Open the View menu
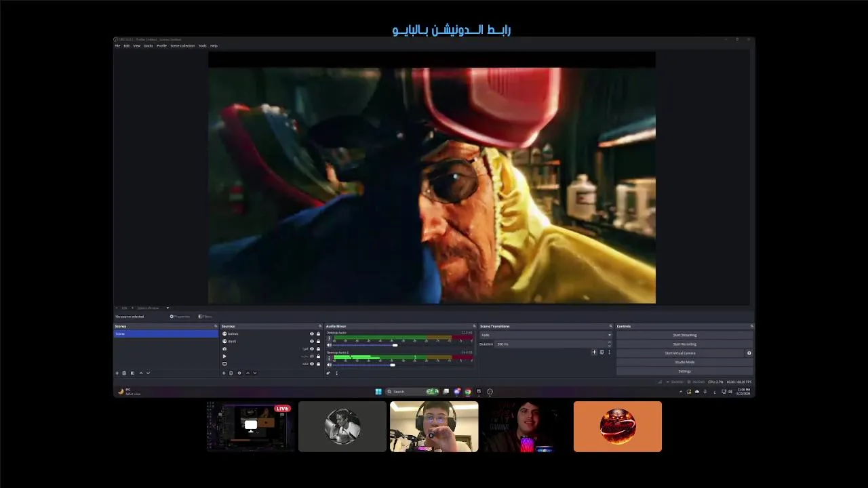The height and width of the screenshot is (488, 868). pyautogui.click(x=136, y=45)
